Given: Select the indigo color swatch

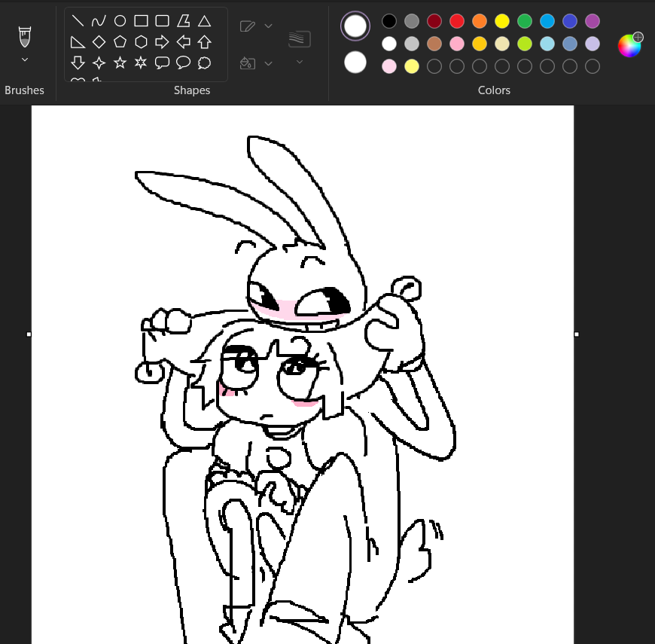Looking at the screenshot, I should tap(570, 21).
